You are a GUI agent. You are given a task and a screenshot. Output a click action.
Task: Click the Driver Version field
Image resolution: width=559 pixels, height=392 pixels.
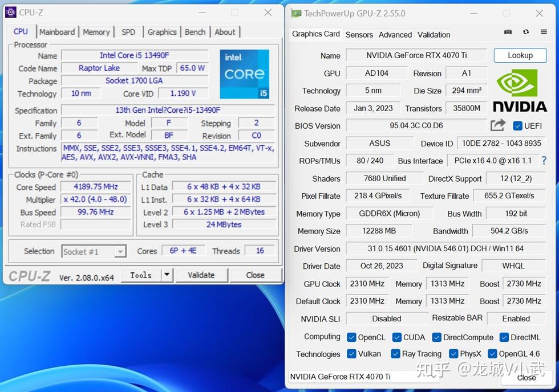point(445,248)
